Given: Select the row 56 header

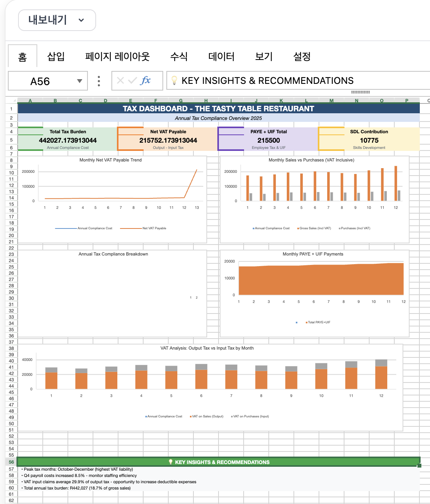Looking at the screenshot, I should [x=11, y=462].
